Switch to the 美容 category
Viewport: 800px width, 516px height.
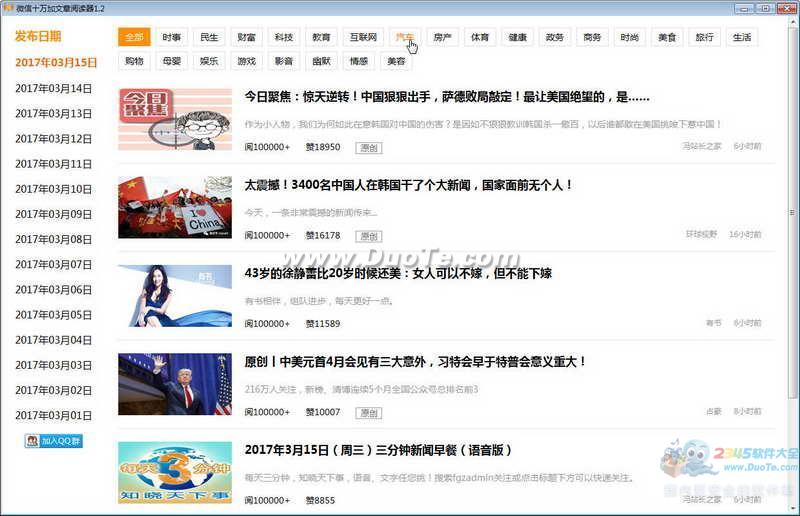pos(396,61)
